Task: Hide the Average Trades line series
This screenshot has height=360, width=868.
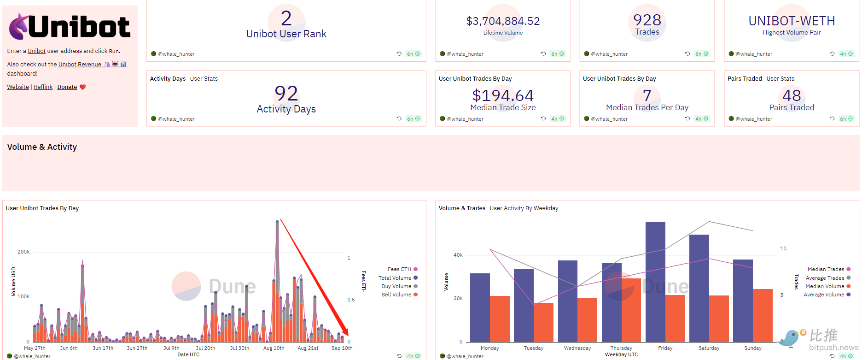Action: (x=825, y=278)
